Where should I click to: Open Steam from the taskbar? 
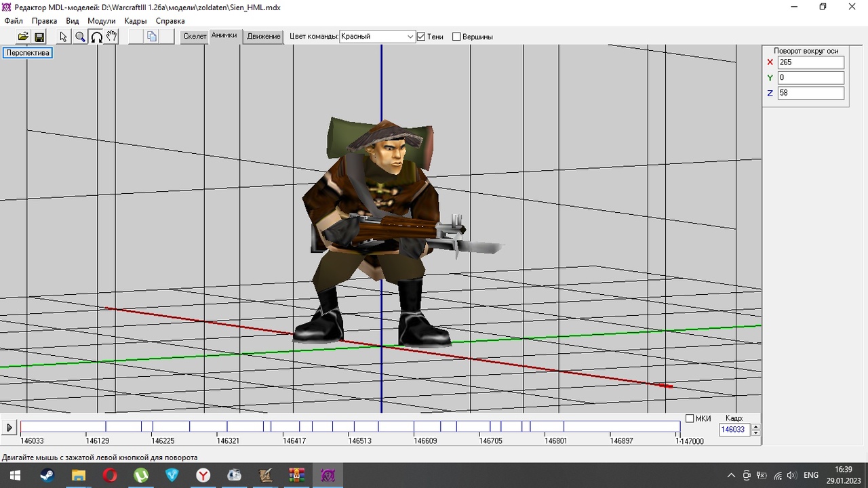tap(47, 475)
